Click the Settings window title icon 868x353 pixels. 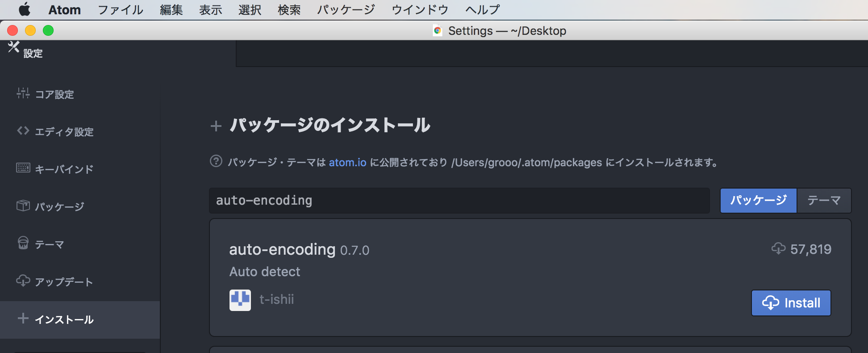coord(438,30)
